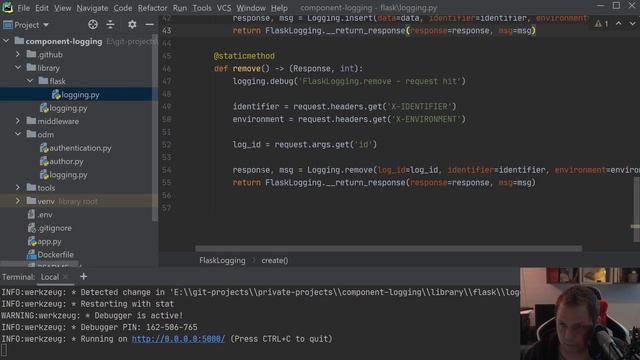Click create() breadcrumb
Screen dimensions: 640x360
click(275, 260)
